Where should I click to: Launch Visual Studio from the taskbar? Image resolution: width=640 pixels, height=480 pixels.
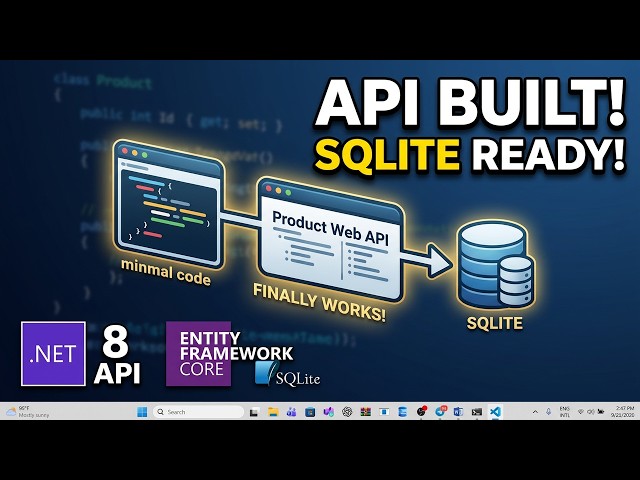pyautogui.click(x=329, y=412)
